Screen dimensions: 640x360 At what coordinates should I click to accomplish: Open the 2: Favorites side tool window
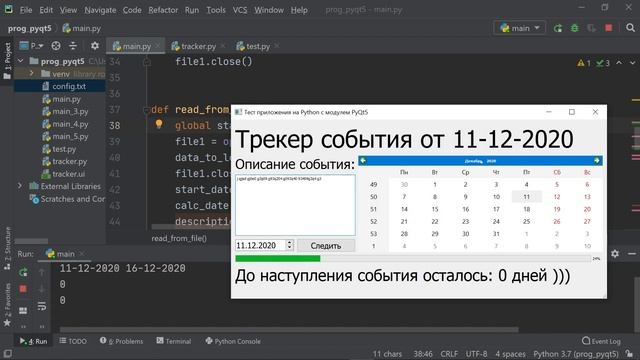pyautogui.click(x=7, y=305)
